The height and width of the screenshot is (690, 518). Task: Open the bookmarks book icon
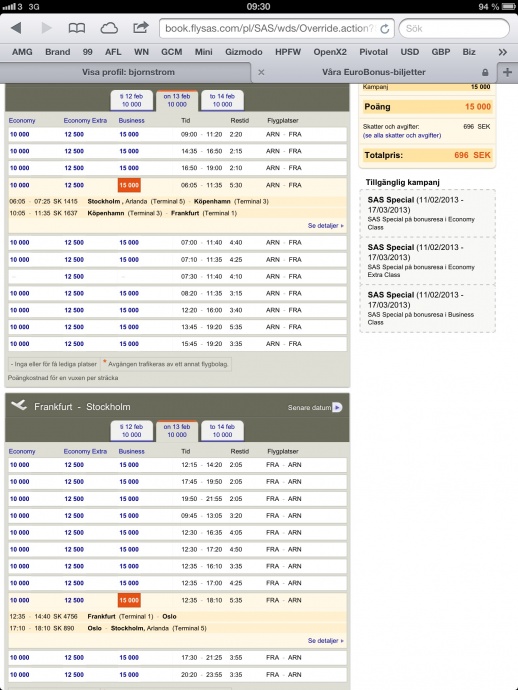(x=77, y=28)
